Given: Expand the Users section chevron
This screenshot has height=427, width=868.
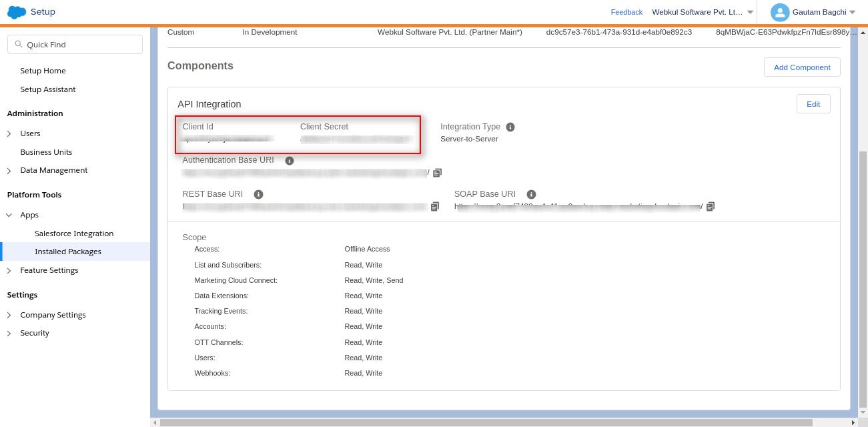Looking at the screenshot, I should [9, 134].
